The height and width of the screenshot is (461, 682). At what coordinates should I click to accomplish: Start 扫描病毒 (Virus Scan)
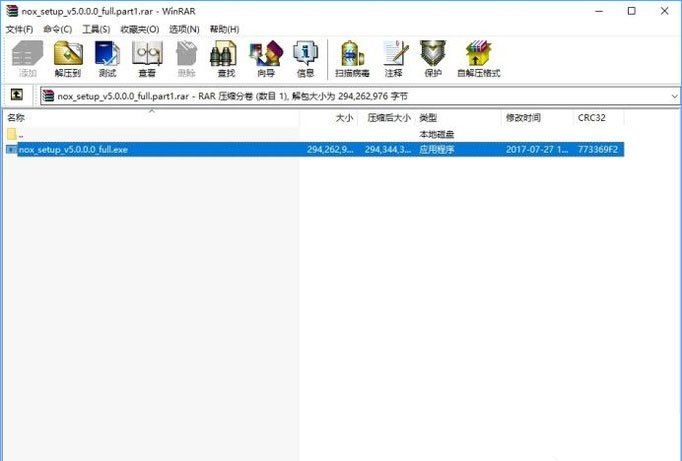pyautogui.click(x=352, y=59)
